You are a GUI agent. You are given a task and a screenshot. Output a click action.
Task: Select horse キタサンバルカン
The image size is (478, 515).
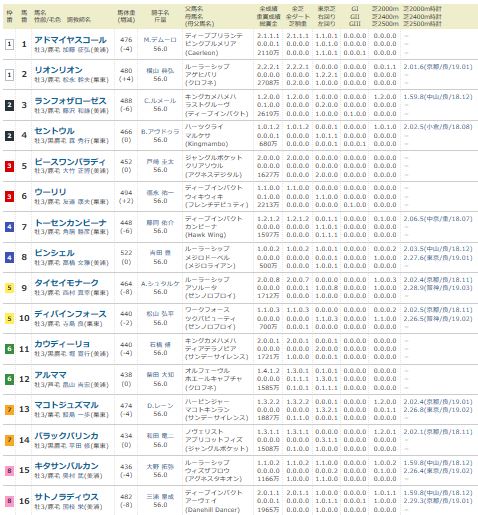66,466
